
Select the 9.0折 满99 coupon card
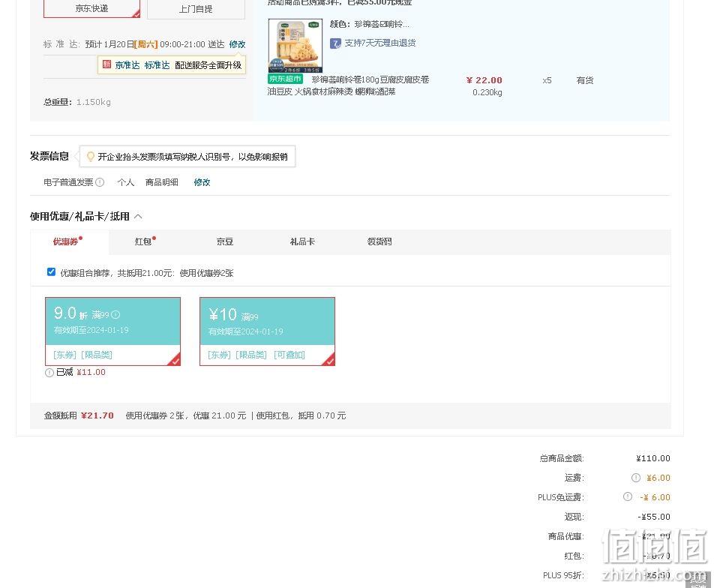point(113,331)
